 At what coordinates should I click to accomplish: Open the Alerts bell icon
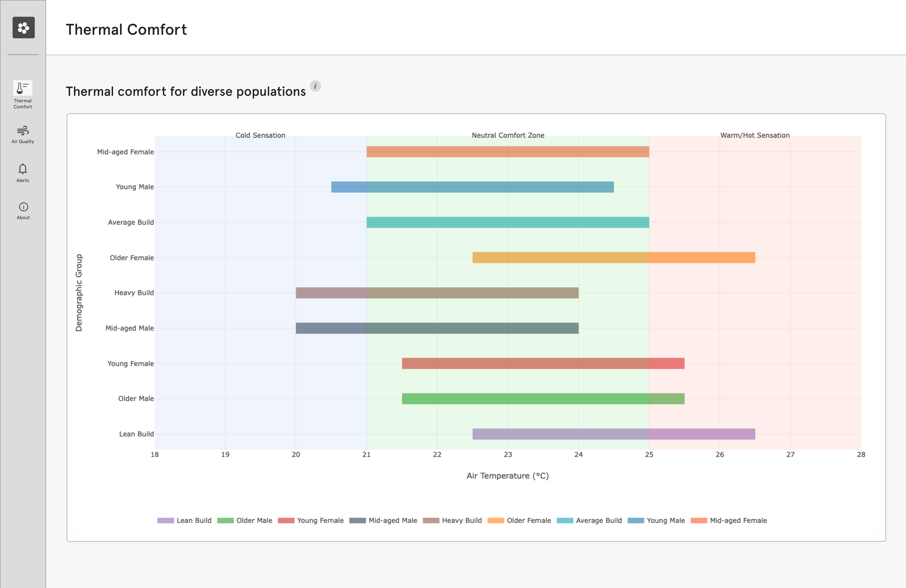(x=23, y=169)
